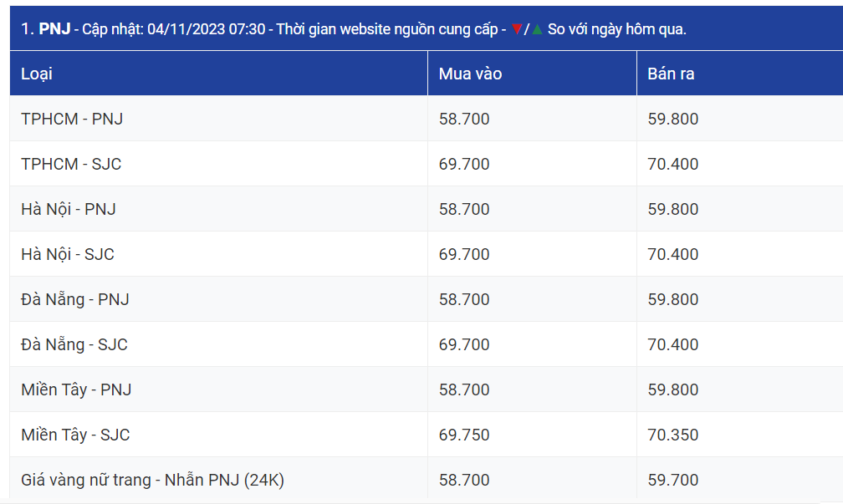Select Bán ra value 59.800 for Hà Nội - PNJ
This screenshot has width=843, height=504.
673,209
